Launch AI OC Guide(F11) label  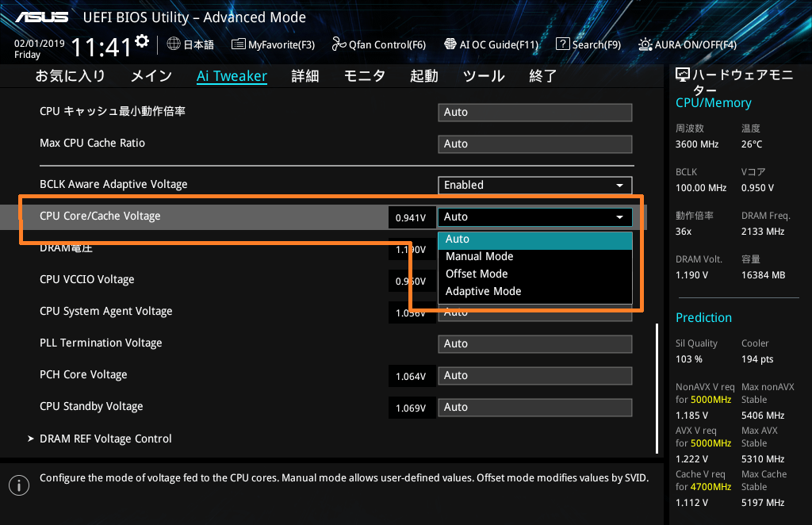(500, 44)
